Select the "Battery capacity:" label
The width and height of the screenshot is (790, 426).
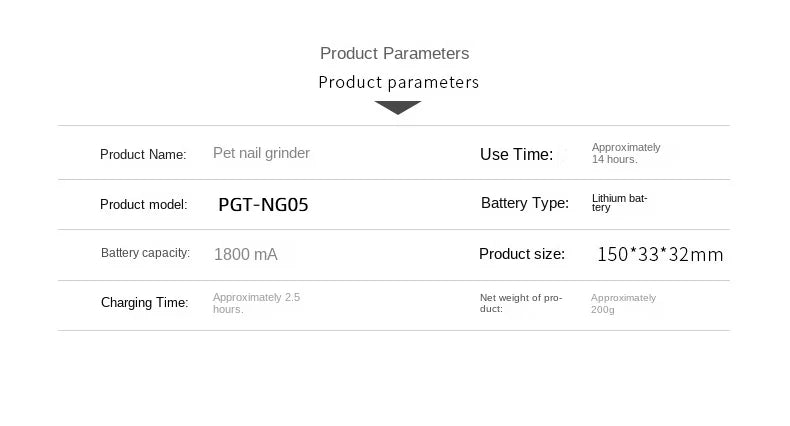145,253
